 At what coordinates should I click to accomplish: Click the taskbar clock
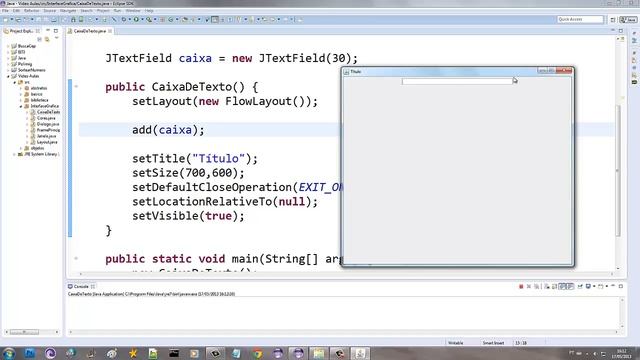[621, 353]
